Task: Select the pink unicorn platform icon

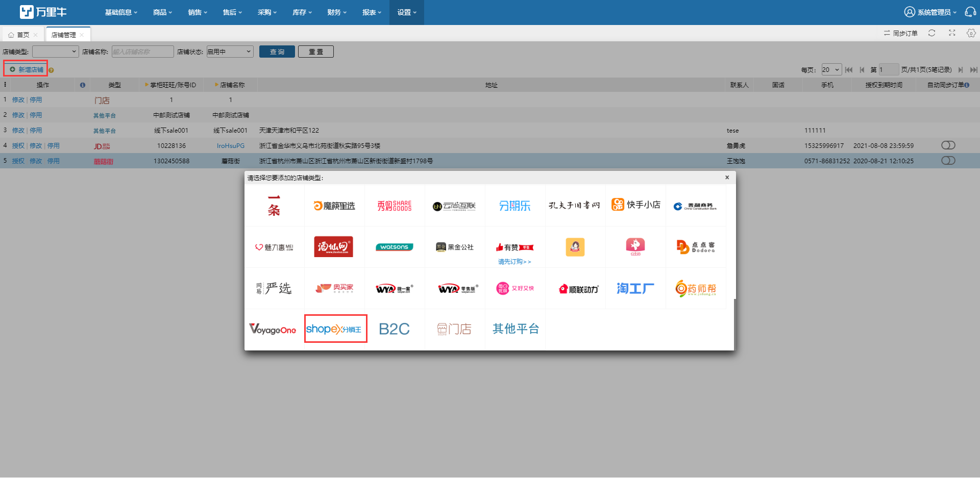Action: pyautogui.click(x=635, y=247)
